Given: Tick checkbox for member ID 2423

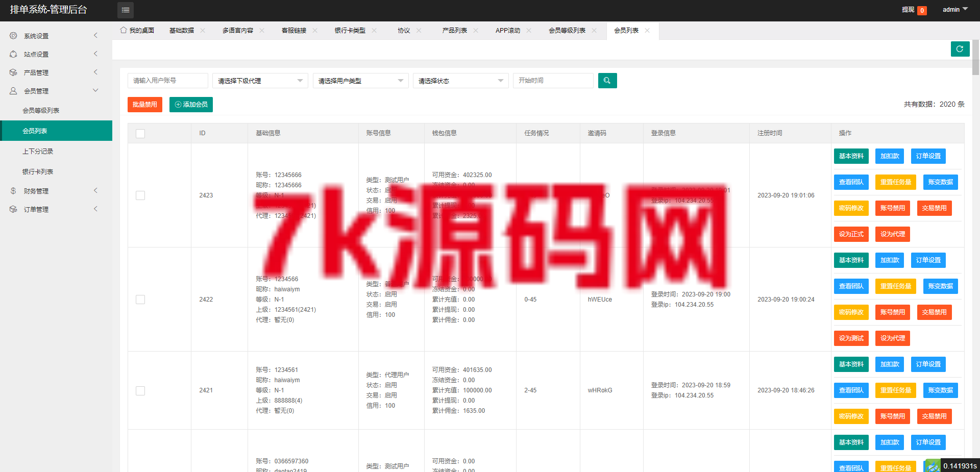Looking at the screenshot, I should click(x=140, y=195).
